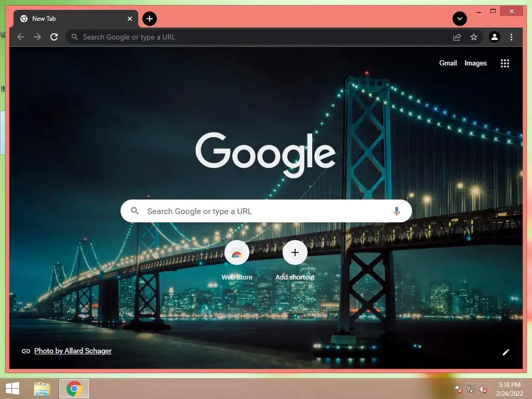Screen dimensions: 532x399
Task: Open the Windows Start button
Action: pos(12,389)
